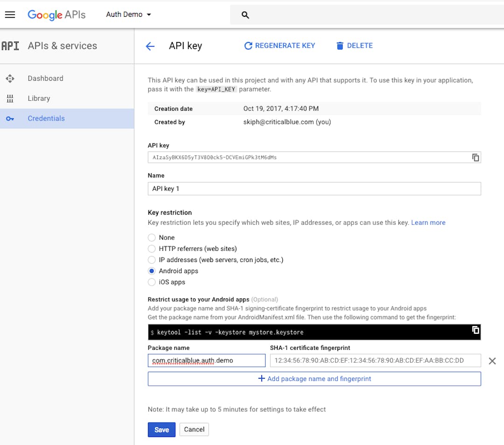This screenshot has width=504, height=445.
Task: Select HTTP referrers restriction option
Action: point(152,249)
